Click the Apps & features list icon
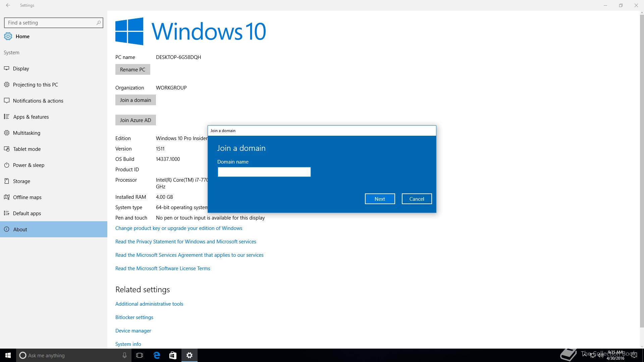The height and width of the screenshot is (362, 644). [6, 117]
